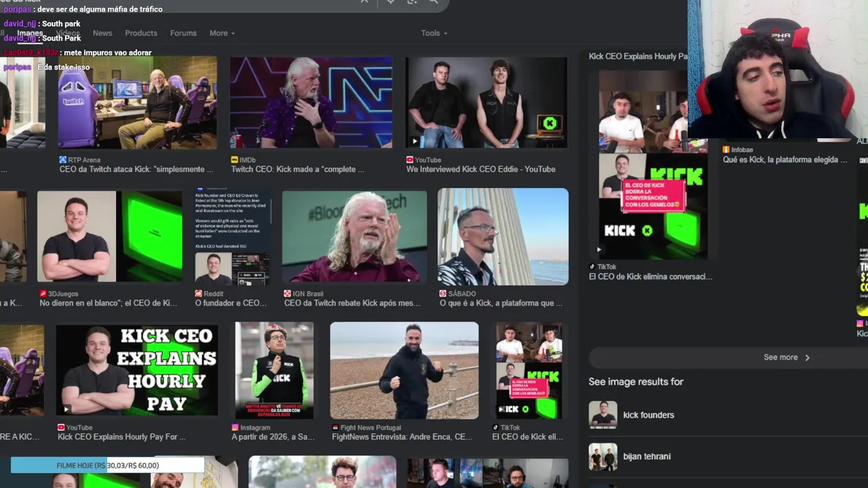868x488 pixels.
Task: Open 'CEO da Twitch rebate Kick após mes' link
Action: click(x=352, y=303)
